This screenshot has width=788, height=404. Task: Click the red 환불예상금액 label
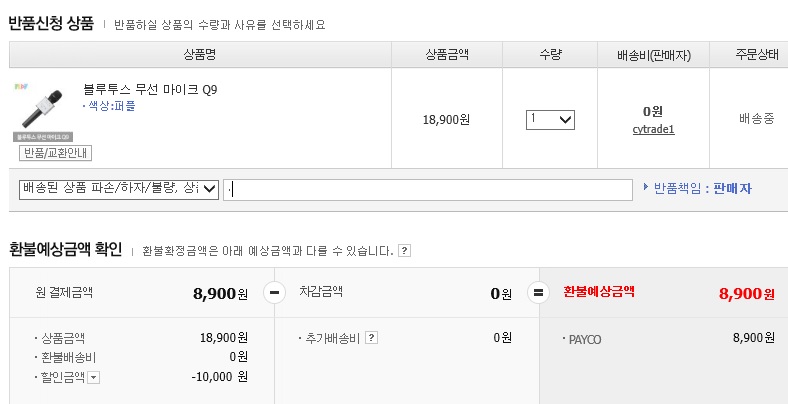point(599,292)
